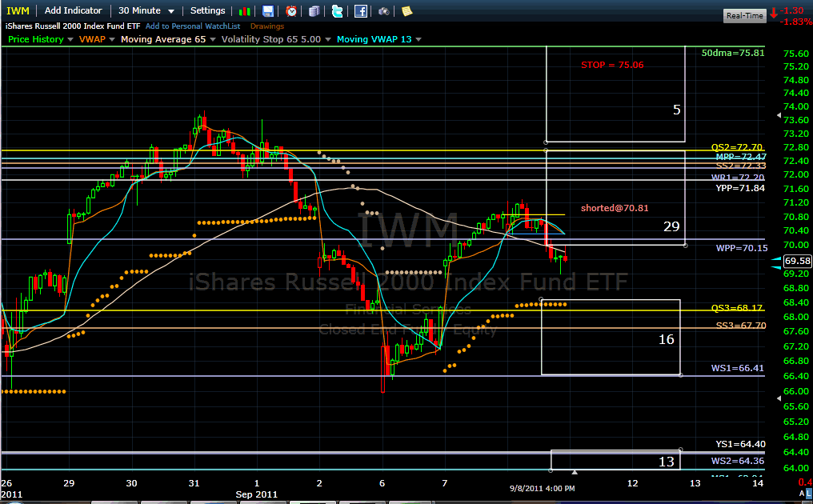Viewport: 813px width, 504px height.
Task: Click the "WS1=66.41" level label
Action: [737, 368]
